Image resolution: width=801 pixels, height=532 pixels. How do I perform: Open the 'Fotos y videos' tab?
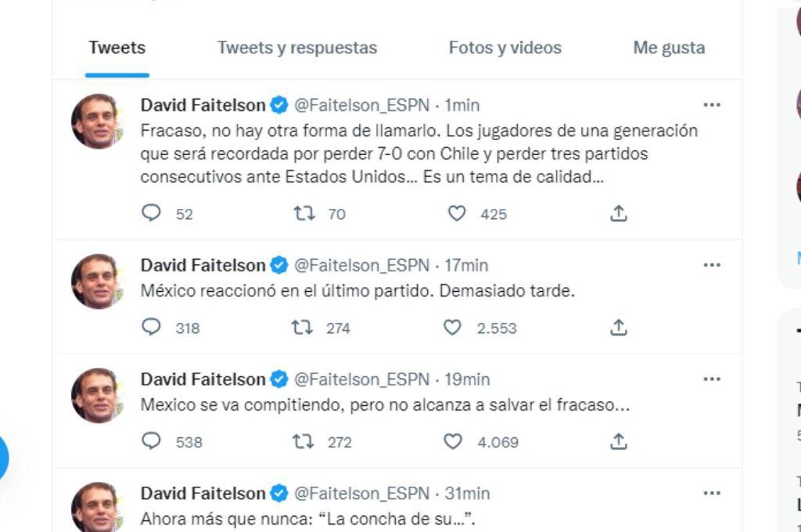505,48
